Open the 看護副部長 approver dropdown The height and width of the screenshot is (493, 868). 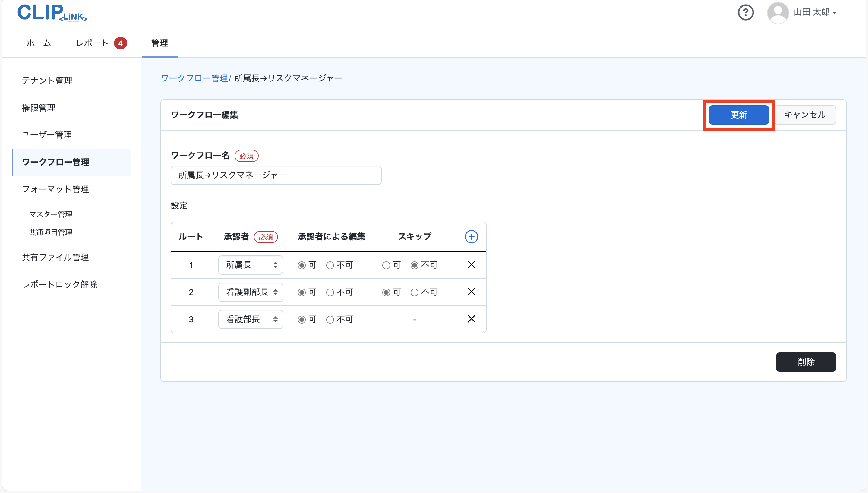(x=251, y=292)
